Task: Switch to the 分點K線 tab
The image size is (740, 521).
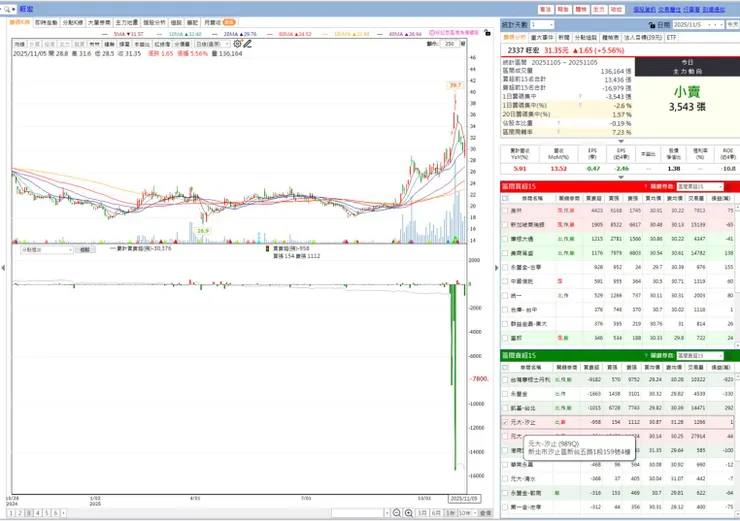Action: pyautogui.click(x=73, y=22)
